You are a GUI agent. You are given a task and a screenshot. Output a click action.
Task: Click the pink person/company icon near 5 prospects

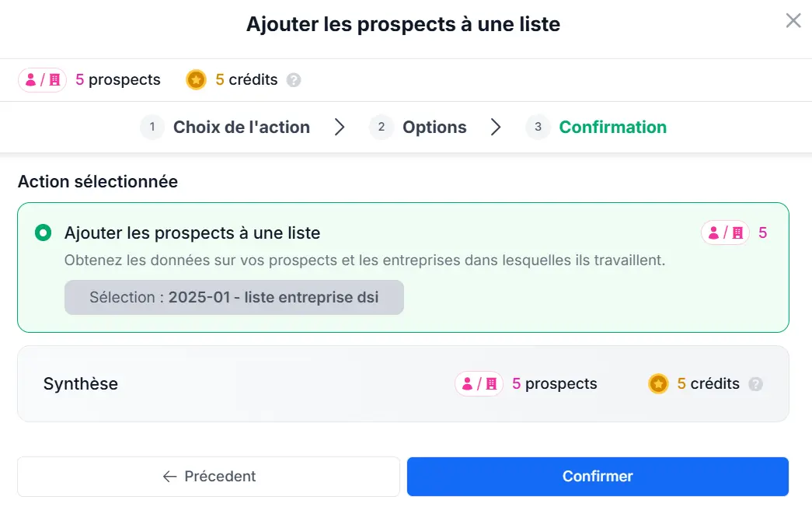[42, 79]
